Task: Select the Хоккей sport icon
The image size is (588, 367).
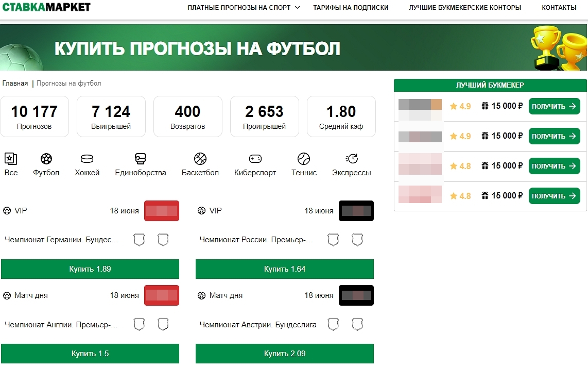Action: pyautogui.click(x=87, y=160)
